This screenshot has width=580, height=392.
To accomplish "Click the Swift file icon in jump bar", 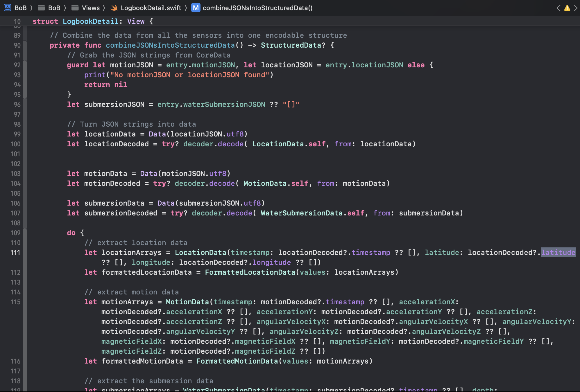I will tap(114, 8).
